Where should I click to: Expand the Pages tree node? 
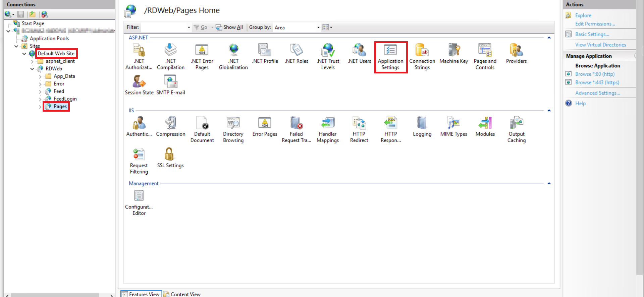(40, 107)
